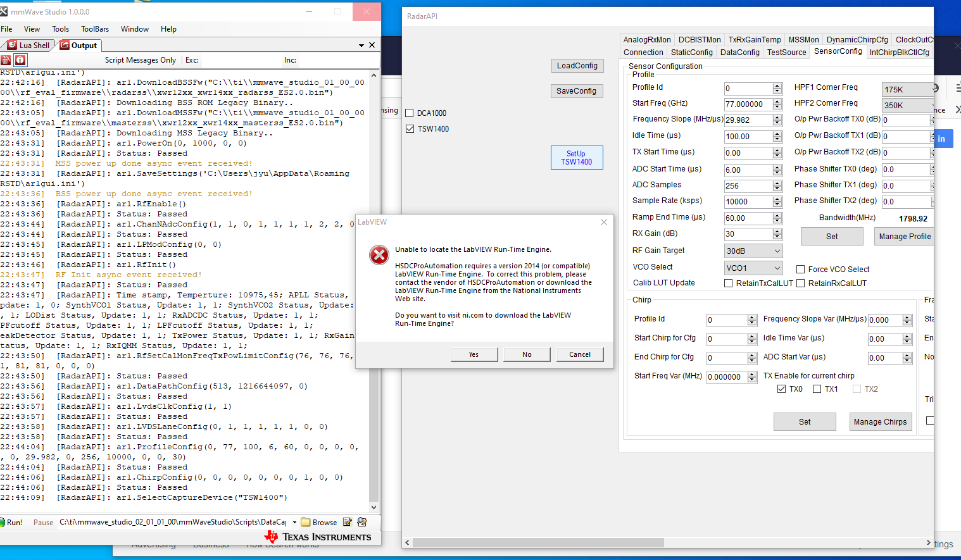Click Set button in Profile section
The height and width of the screenshot is (560, 961).
coord(832,237)
